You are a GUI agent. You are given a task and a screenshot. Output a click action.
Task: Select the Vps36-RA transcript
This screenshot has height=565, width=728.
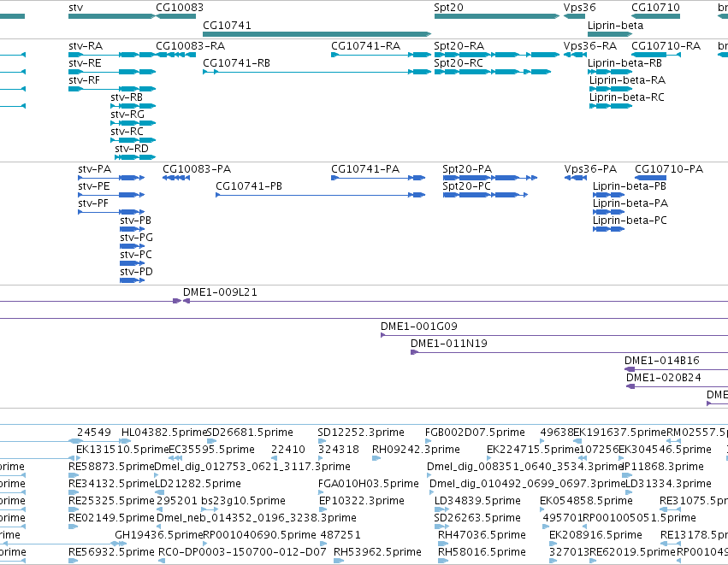click(x=575, y=55)
